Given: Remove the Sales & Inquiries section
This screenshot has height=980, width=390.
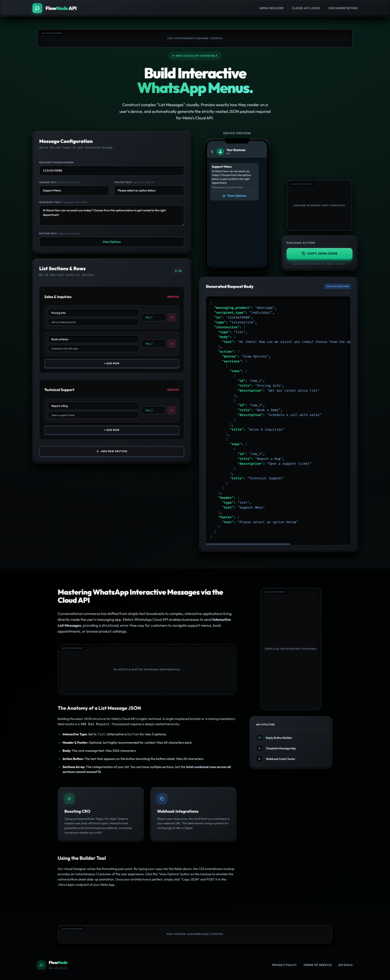Looking at the screenshot, I should coord(173,297).
